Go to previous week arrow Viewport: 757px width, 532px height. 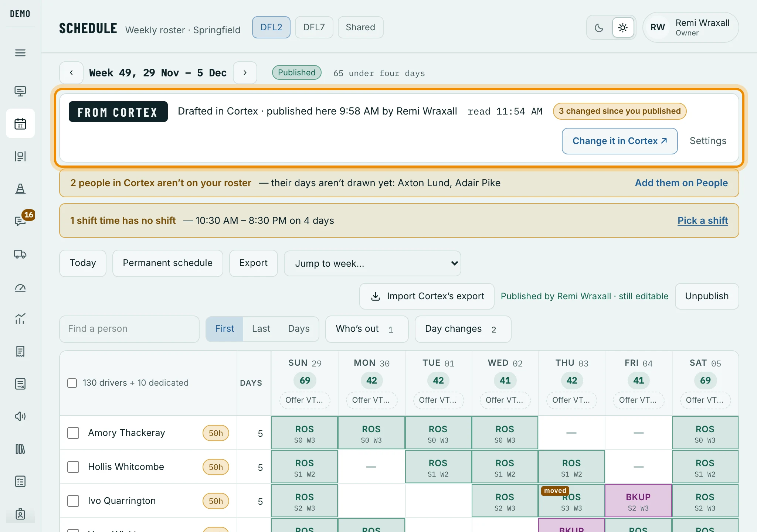[x=71, y=73]
